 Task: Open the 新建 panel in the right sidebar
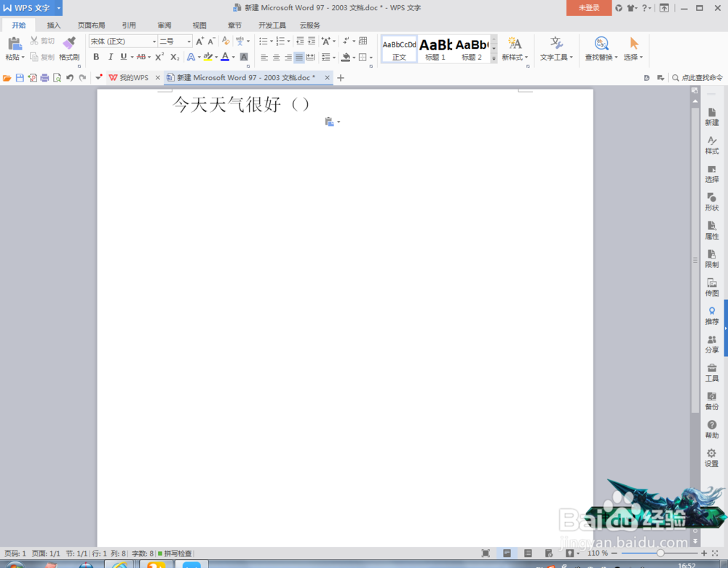click(x=711, y=118)
